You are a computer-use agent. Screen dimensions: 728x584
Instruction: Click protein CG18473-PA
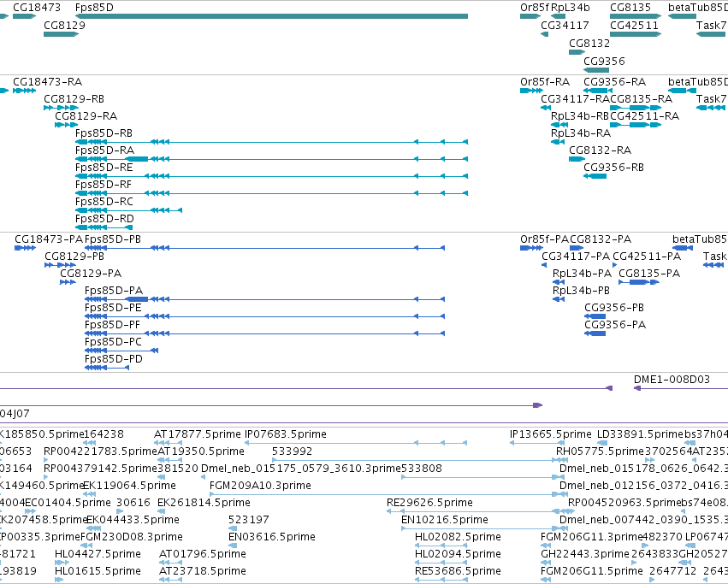tap(49, 239)
